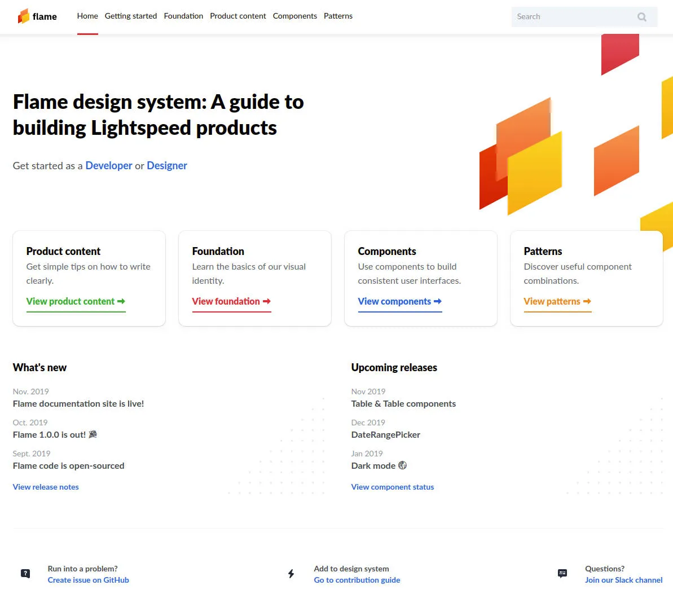
Task: Click the speech bubble icon near Slack link
Action: pos(562,573)
